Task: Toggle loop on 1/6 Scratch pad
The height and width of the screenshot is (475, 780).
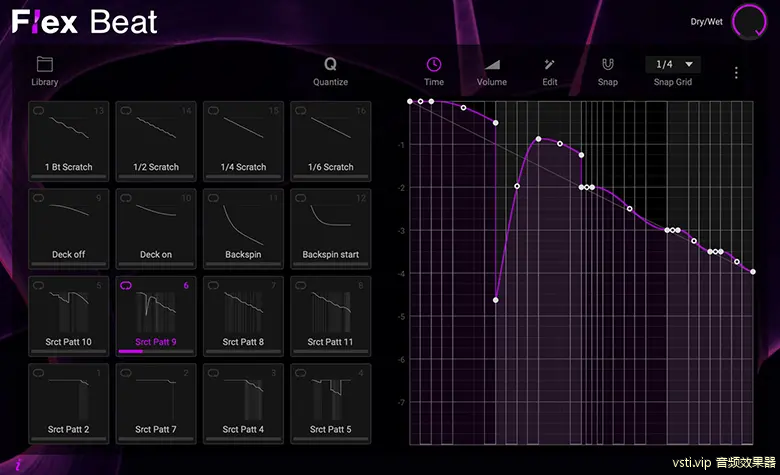Action: (x=300, y=110)
